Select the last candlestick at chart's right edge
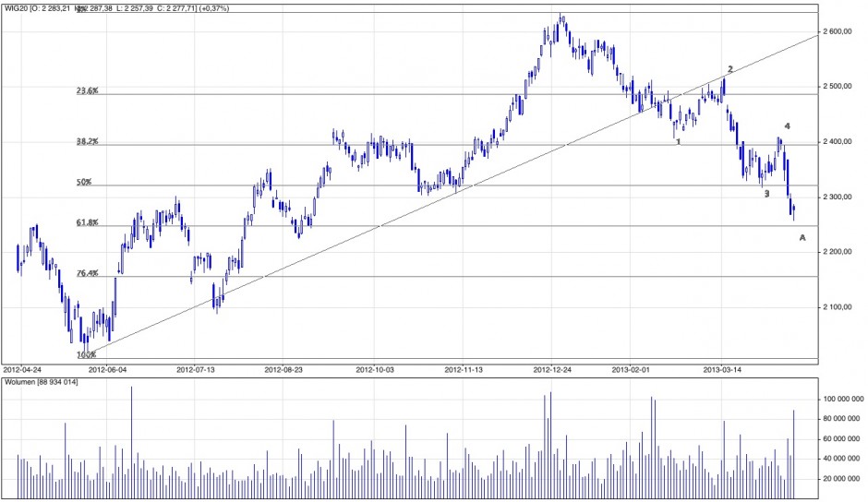This screenshot has height=502, width=868. click(794, 212)
